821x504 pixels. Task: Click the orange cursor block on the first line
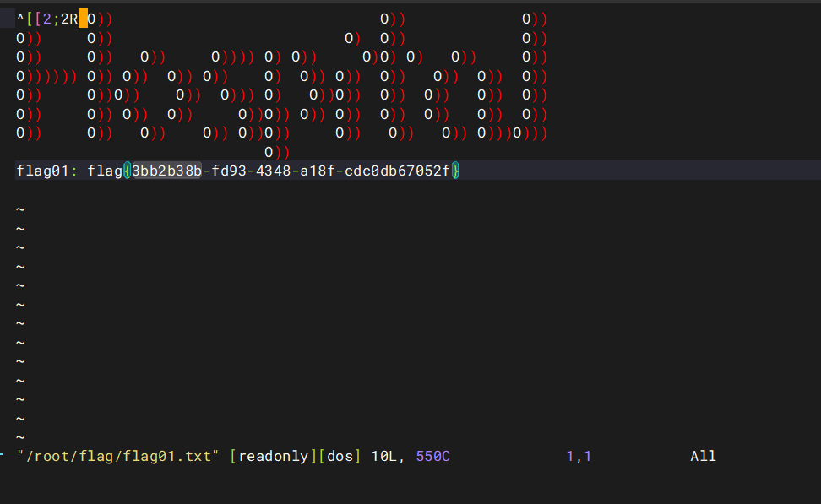pyautogui.click(x=83, y=19)
